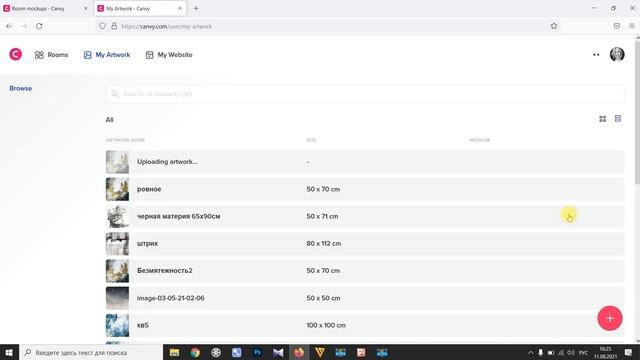Click thumbnail of image-03-05-21-02-06 artwork
The image size is (640, 360).
pos(117,298)
